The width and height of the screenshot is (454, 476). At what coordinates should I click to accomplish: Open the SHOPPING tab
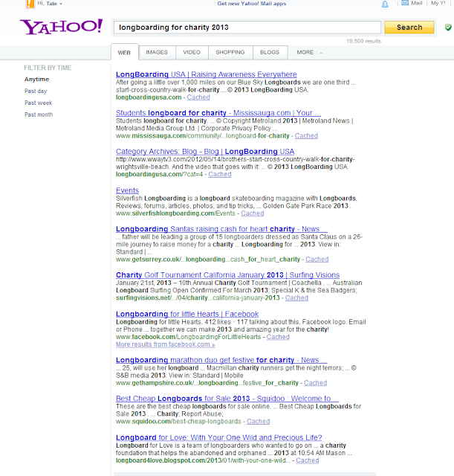[230, 52]
